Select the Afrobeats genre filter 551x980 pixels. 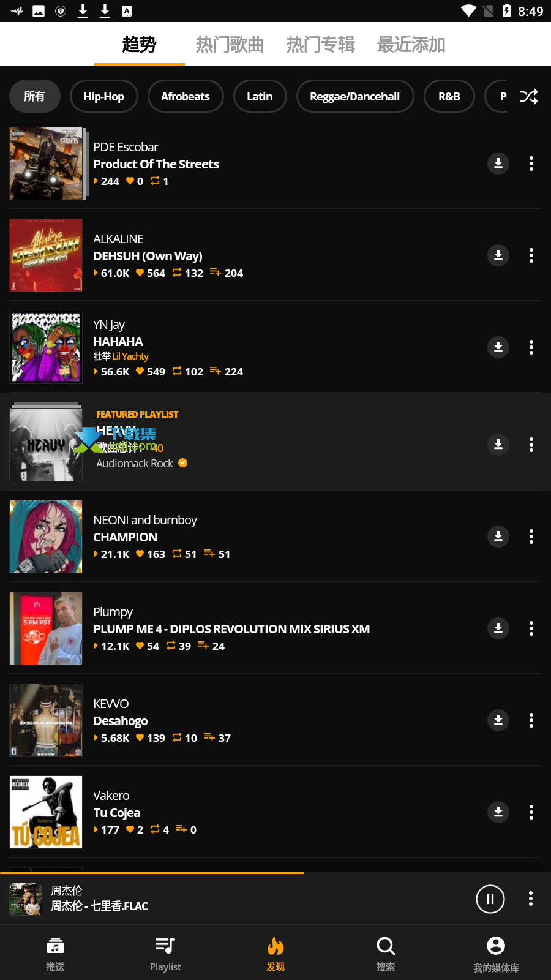(186, 96)
